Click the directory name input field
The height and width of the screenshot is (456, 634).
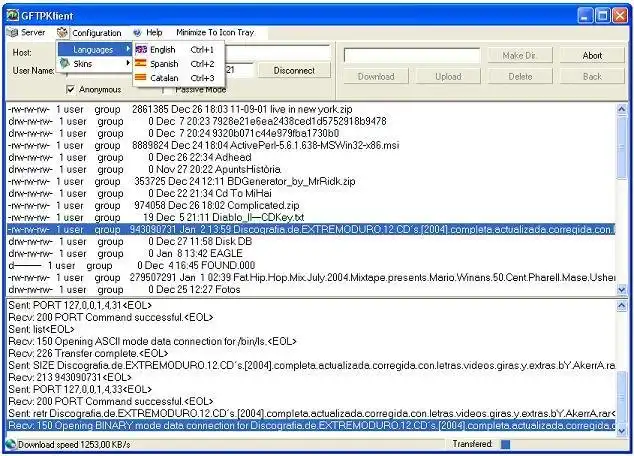[412, 55]
